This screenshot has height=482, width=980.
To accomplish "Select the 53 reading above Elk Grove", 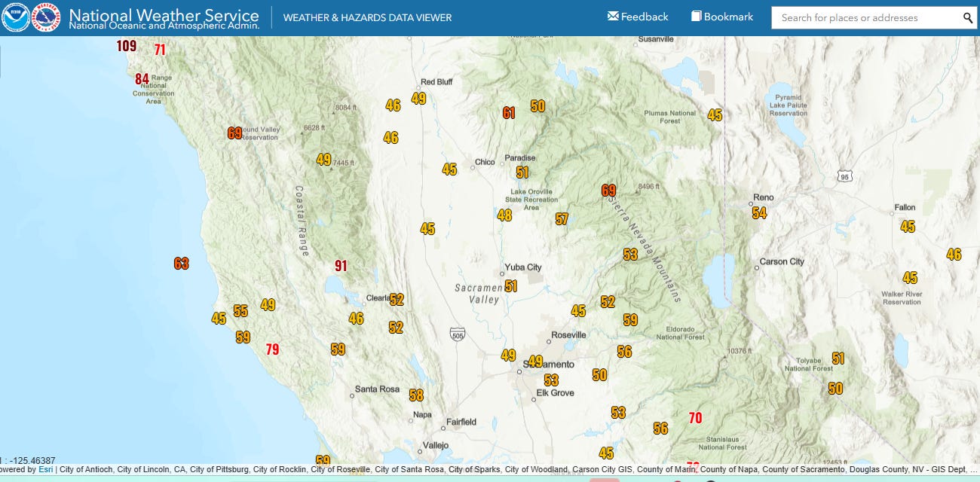I will [x=552, y=380].
